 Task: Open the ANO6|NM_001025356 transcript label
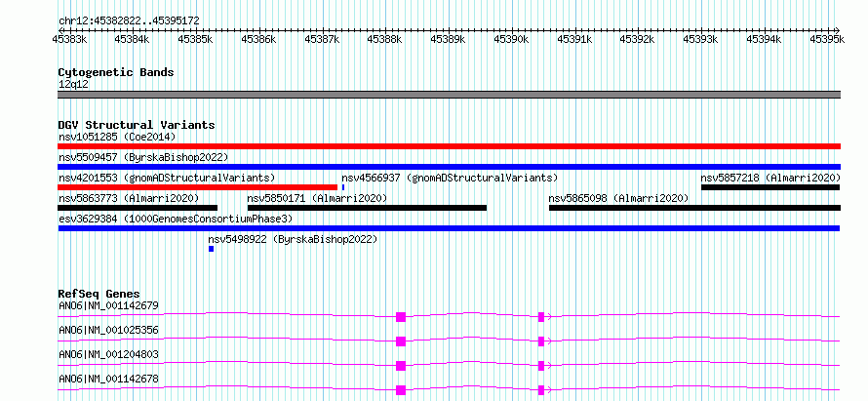108,330
